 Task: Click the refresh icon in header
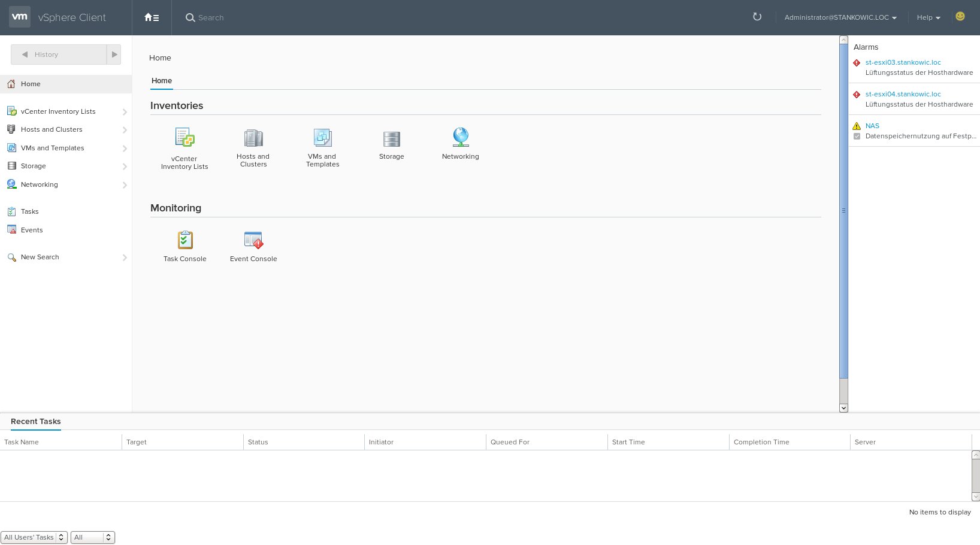coord(757,17)
